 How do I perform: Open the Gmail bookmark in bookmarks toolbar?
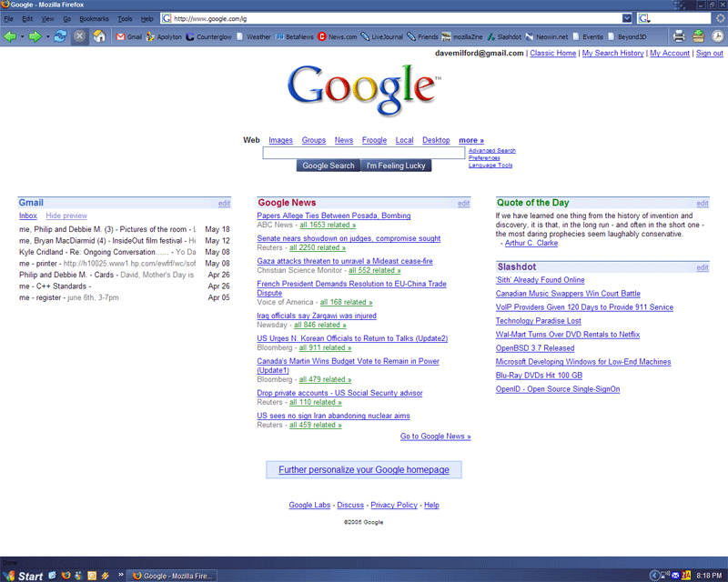tap(128, 37)
